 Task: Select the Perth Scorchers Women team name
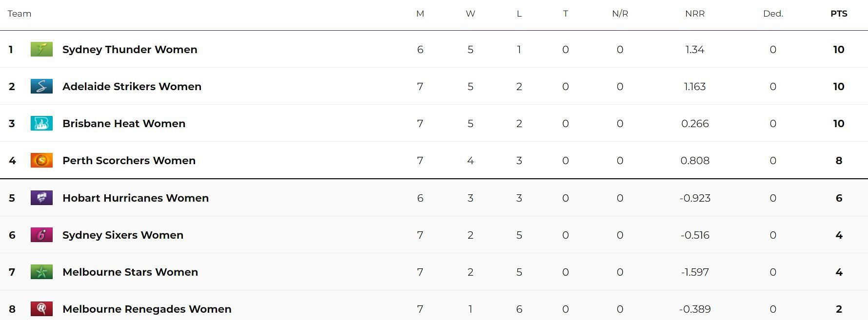tap(129, 160)
